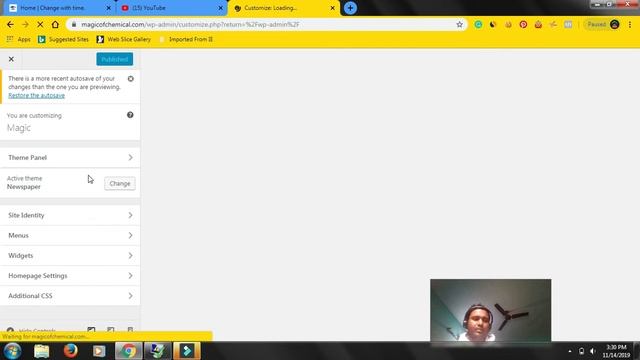Open a new browser tab
Image resolution: width=640 pixels, height=360 pixels.
pos(350,8)
